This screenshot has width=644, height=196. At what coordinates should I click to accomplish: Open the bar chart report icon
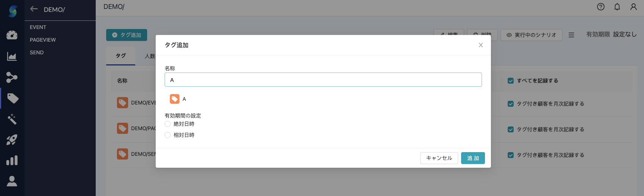[12, 160]
